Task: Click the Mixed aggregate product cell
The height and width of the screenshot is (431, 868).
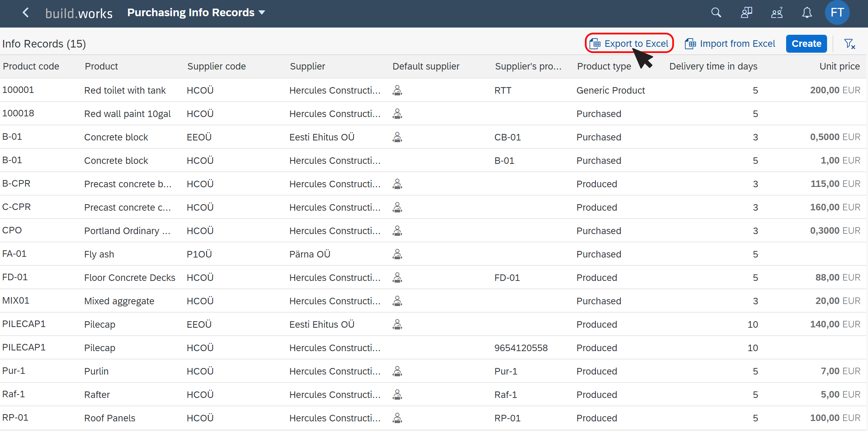Action: click(119, 301)
